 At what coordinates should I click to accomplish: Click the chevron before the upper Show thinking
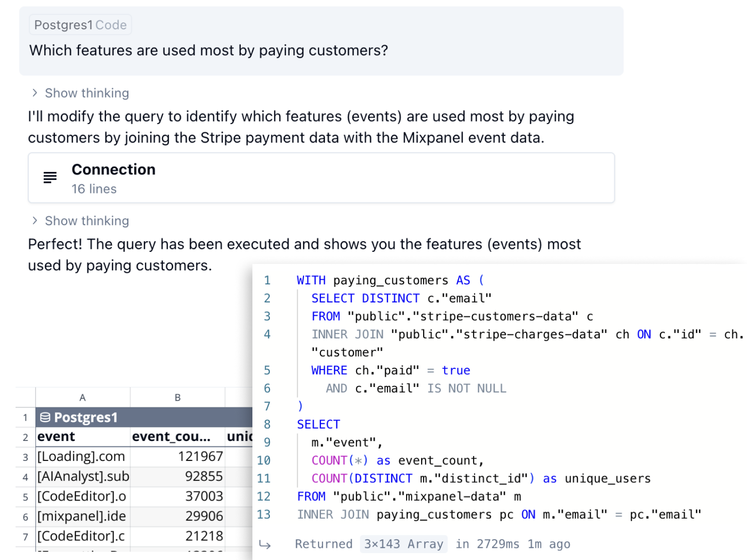pos(34,92)
